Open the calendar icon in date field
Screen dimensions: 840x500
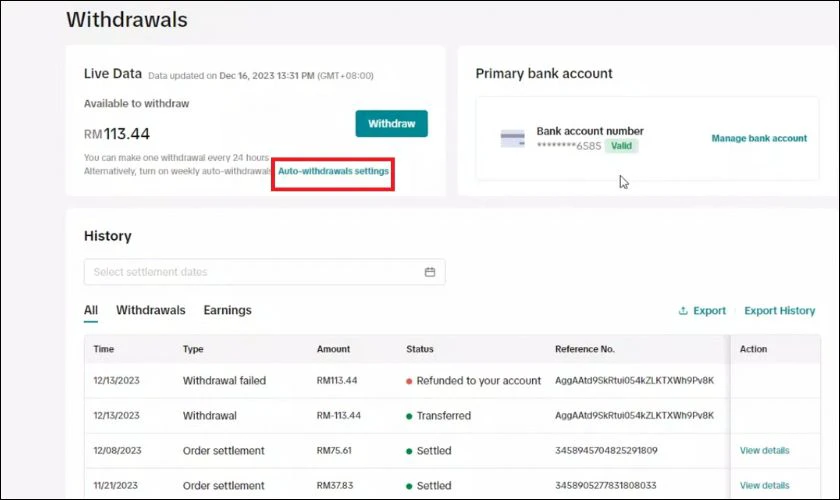pyautogui.click(x=430, y=272)
